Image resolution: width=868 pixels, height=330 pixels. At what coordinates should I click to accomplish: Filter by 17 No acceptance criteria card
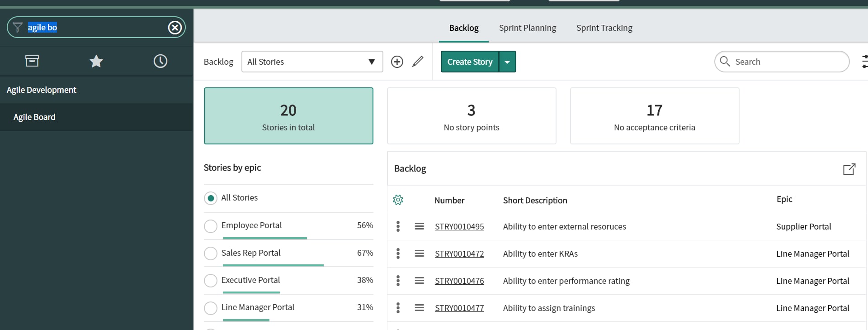pyautogui.click(x=655, y=116)
